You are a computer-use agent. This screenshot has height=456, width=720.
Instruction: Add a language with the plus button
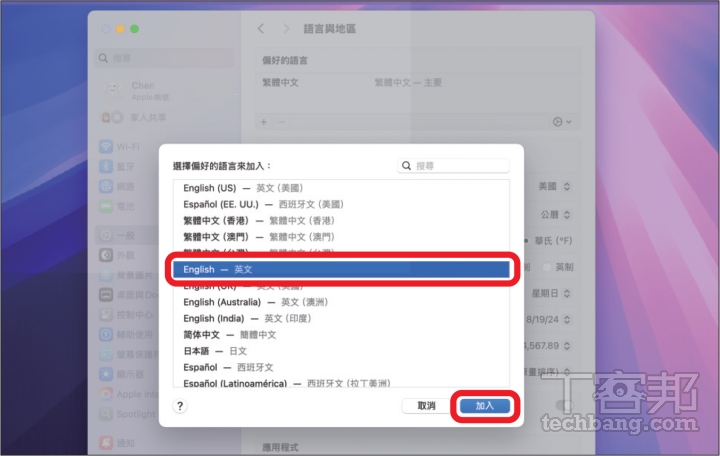[264, 122]
